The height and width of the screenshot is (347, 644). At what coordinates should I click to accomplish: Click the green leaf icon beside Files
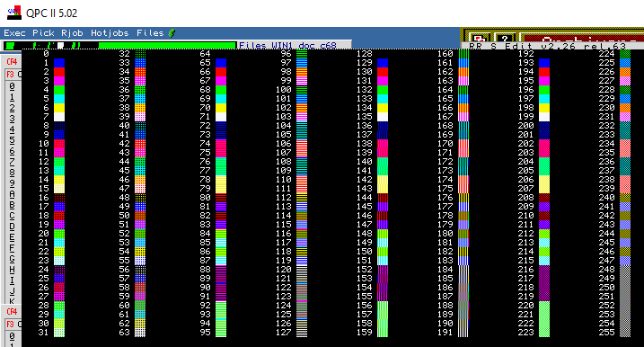coord(172,33)
